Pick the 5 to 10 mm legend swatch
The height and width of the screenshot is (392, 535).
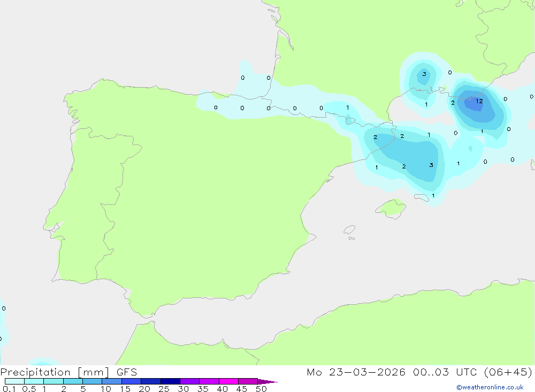[x=92, y=381]
